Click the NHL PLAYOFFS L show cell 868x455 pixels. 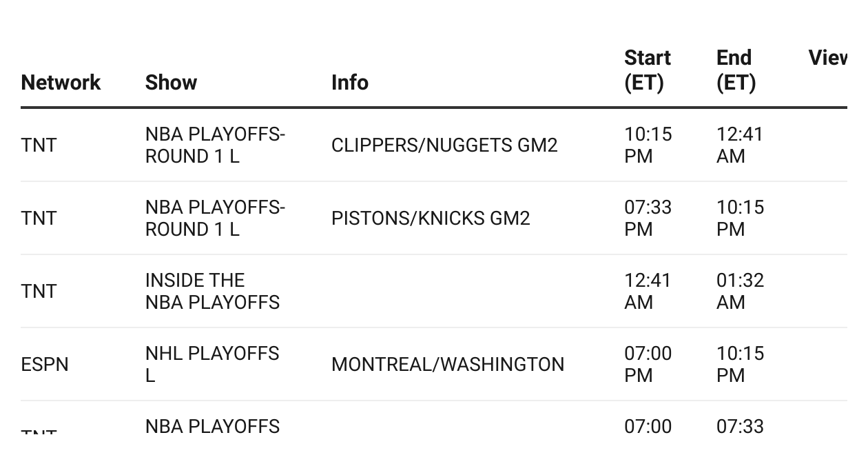(x=212, y=365)
